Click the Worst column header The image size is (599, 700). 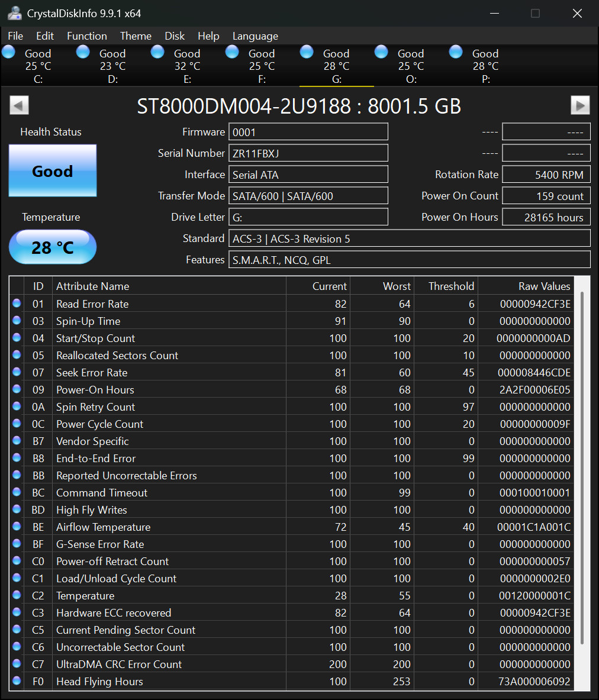382,286
